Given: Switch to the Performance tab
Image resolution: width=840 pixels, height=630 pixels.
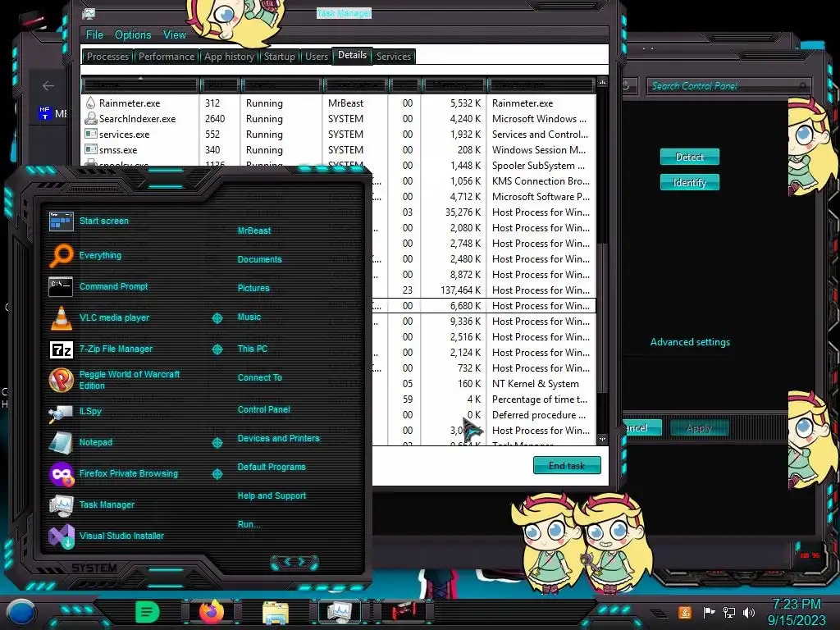Looking at the screenshot, I should (167, 57).
